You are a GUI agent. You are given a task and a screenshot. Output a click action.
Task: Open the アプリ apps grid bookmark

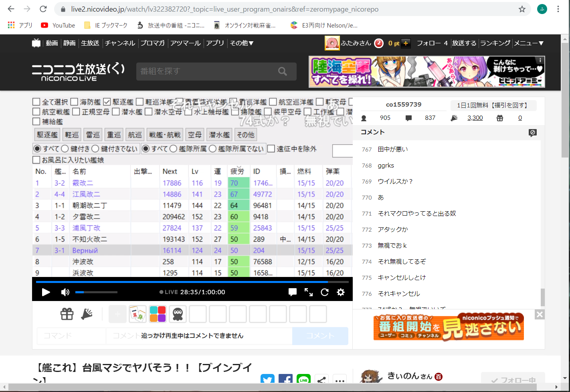20,25
